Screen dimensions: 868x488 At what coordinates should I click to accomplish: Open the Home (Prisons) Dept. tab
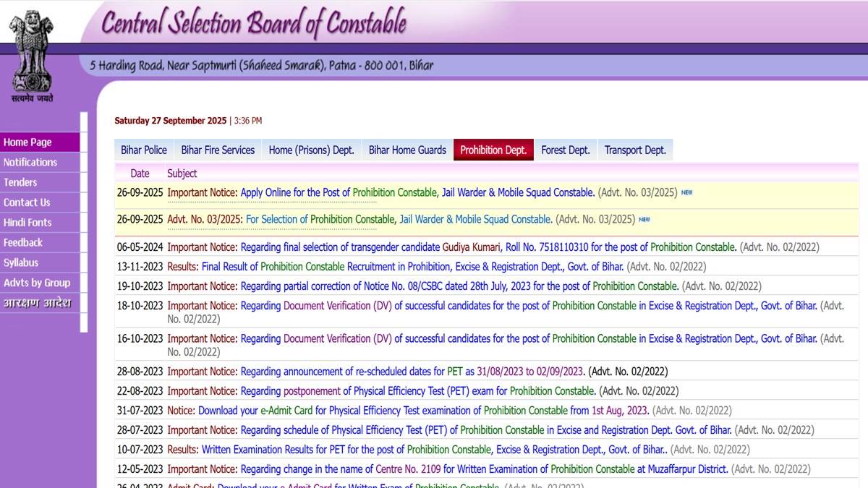(x=311, y=150)
